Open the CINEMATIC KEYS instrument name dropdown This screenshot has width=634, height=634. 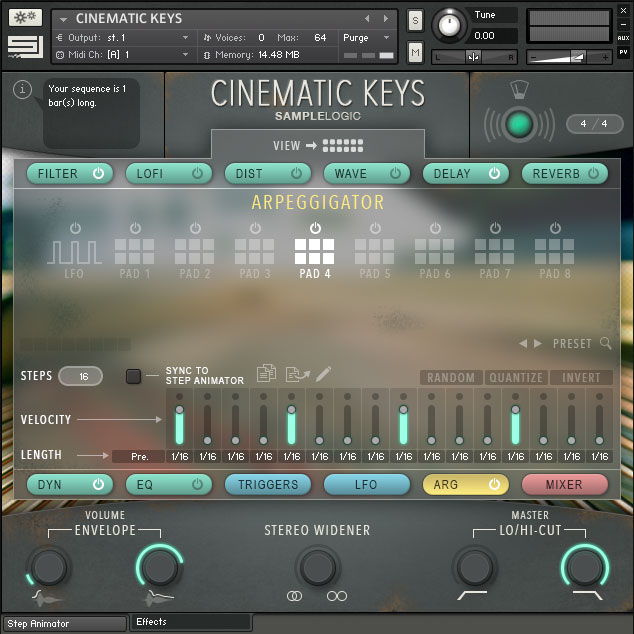[64, 18]
